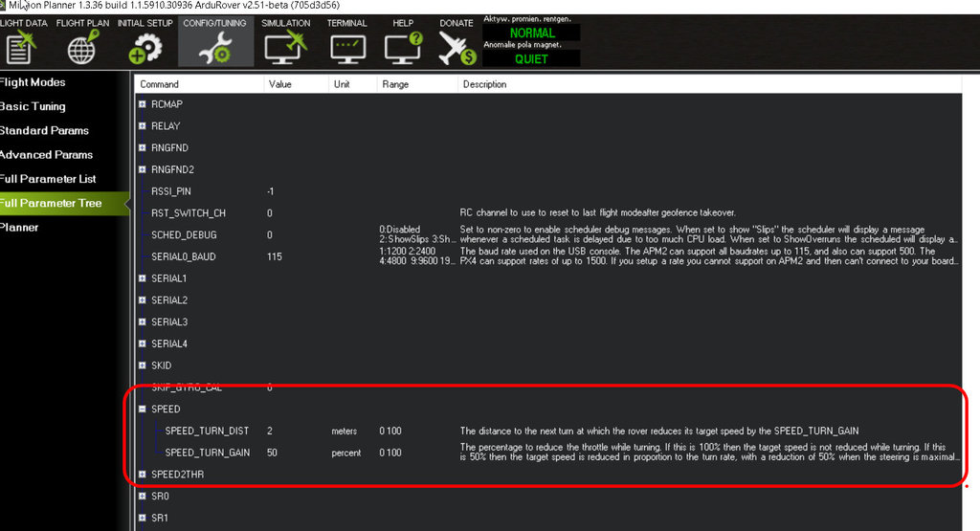The width and height of the screenshot is (980, 531).
Task: Open the Initial Setup gear icon
Action: coord(145,46)
